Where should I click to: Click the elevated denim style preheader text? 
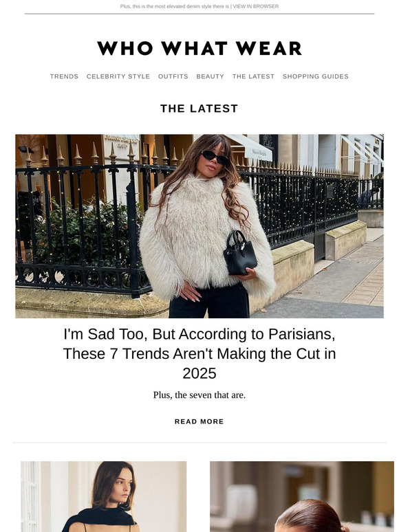click(175, 6)
